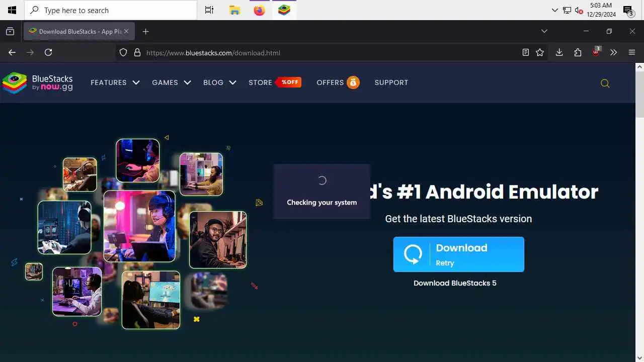Click the page vertical scrollbar thumb
The width and height of the screenshot is (644, 362).
coord(640,94)
